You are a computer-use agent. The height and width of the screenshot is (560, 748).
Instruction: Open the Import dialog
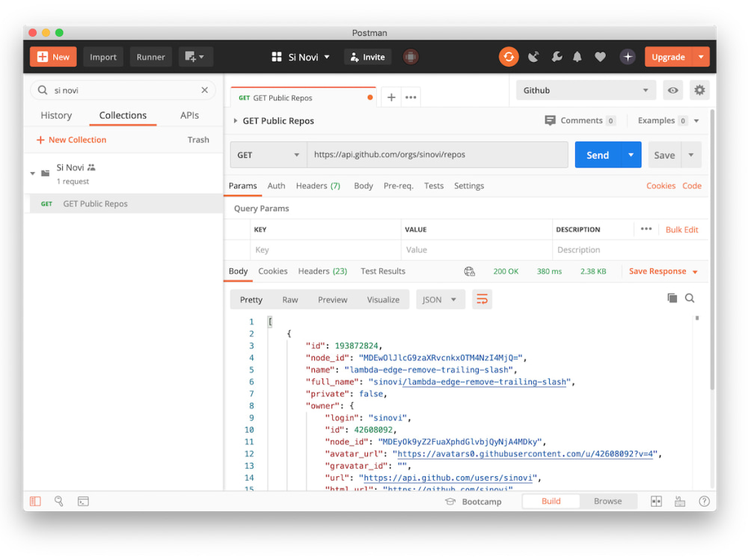click(103, 57)
